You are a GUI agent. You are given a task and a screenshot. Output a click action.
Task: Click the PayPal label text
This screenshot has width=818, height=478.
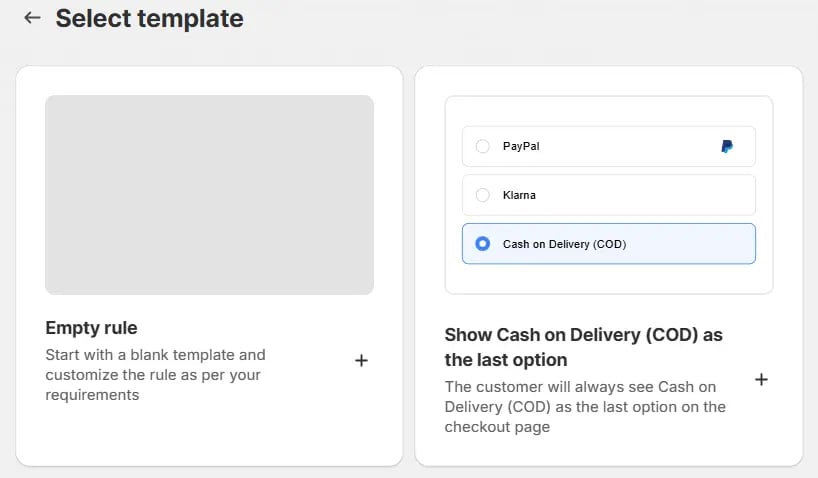coord(521,146)
